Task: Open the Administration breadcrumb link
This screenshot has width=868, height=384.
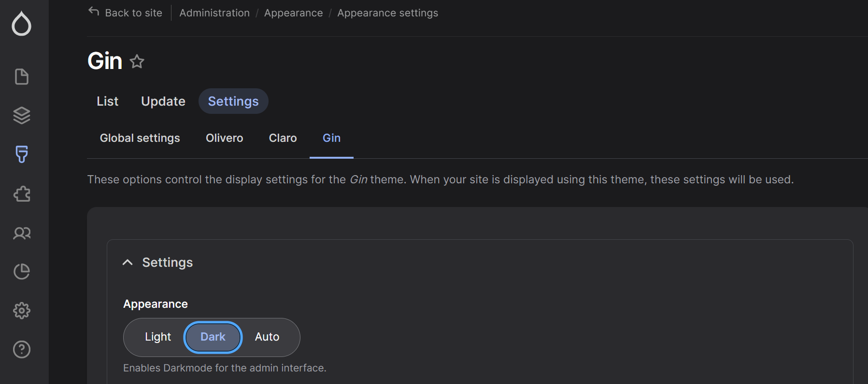Action: 214,13
